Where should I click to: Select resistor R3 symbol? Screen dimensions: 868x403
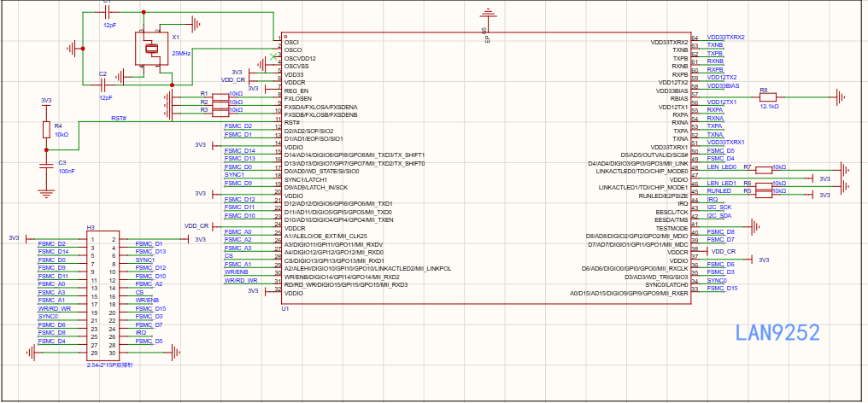point(220,113)
